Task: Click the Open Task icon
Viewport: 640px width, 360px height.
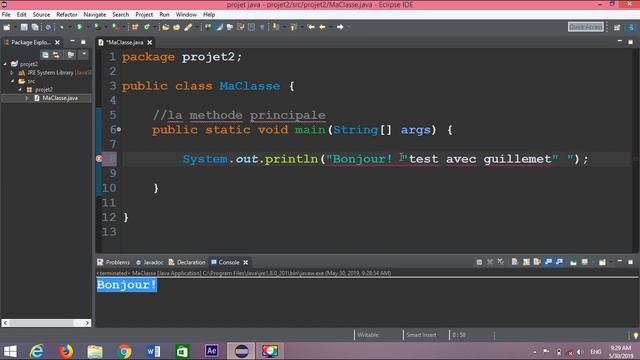Action: (177, 27)
